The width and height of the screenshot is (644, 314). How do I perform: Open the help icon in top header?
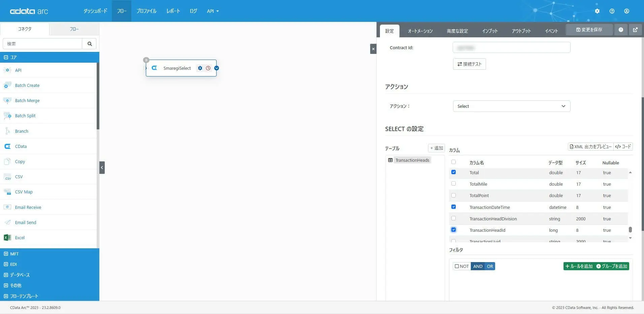click(x=612, y=11)
